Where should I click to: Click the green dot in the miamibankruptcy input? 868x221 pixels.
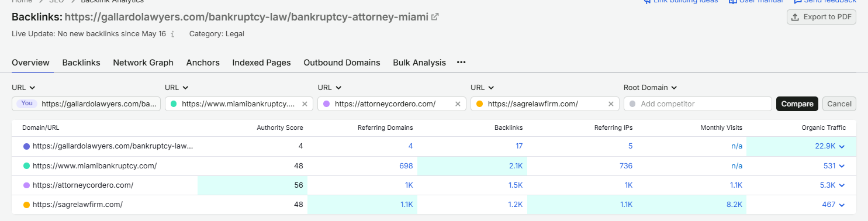point(173,104)
